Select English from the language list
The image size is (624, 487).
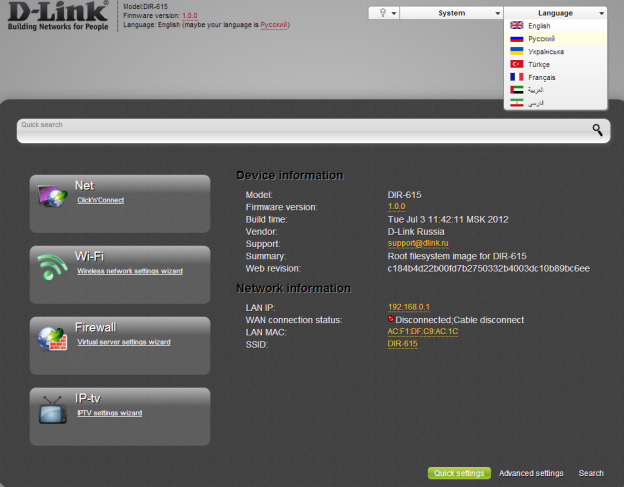[555, 26]
